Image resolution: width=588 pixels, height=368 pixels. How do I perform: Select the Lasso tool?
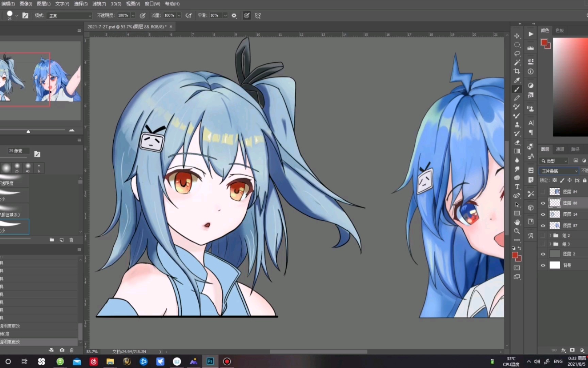(x=517, y=53)
